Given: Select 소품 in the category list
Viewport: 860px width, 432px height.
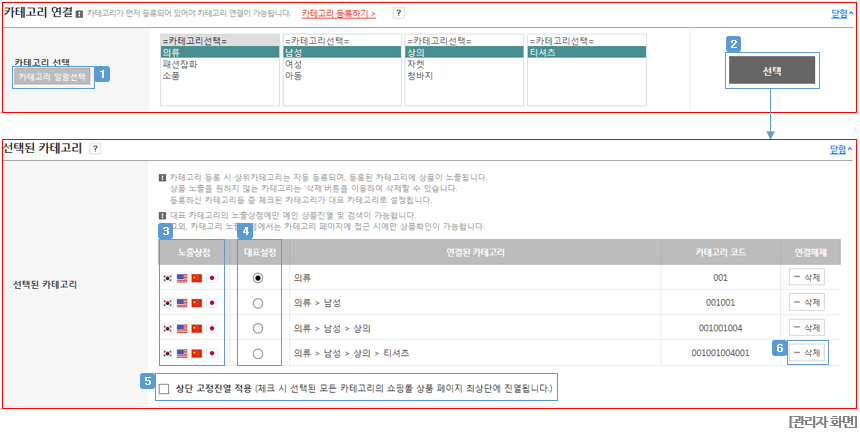Looking at the screenshot, I should click(x=219, y=76).
